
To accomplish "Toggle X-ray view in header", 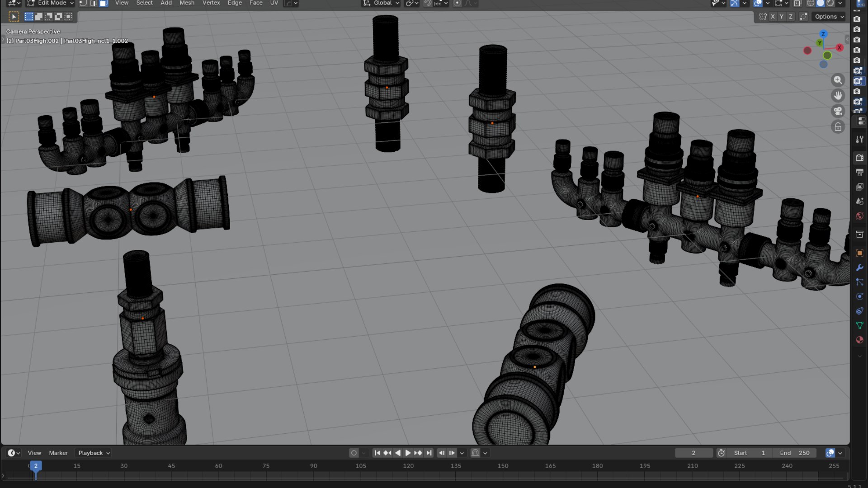I will click(x=797, y=3).
